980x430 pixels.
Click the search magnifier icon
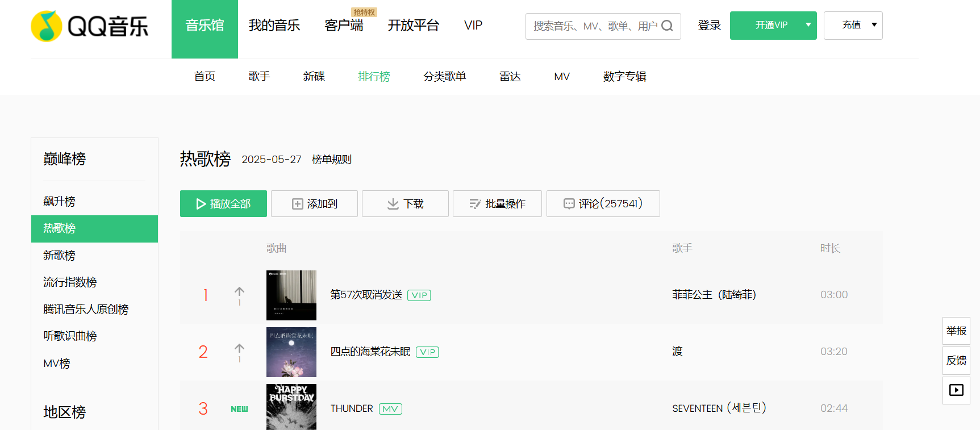click(668, 26)
